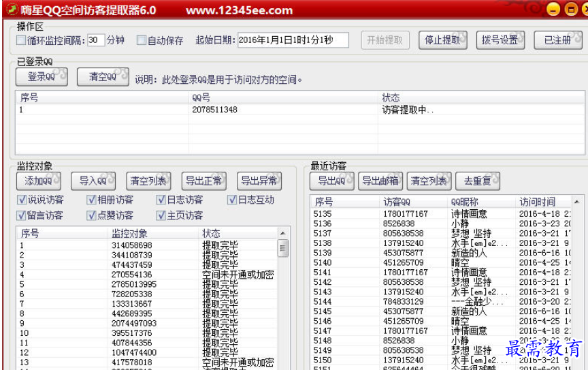Toggle 日志互动 checkbox

[232, 200]
